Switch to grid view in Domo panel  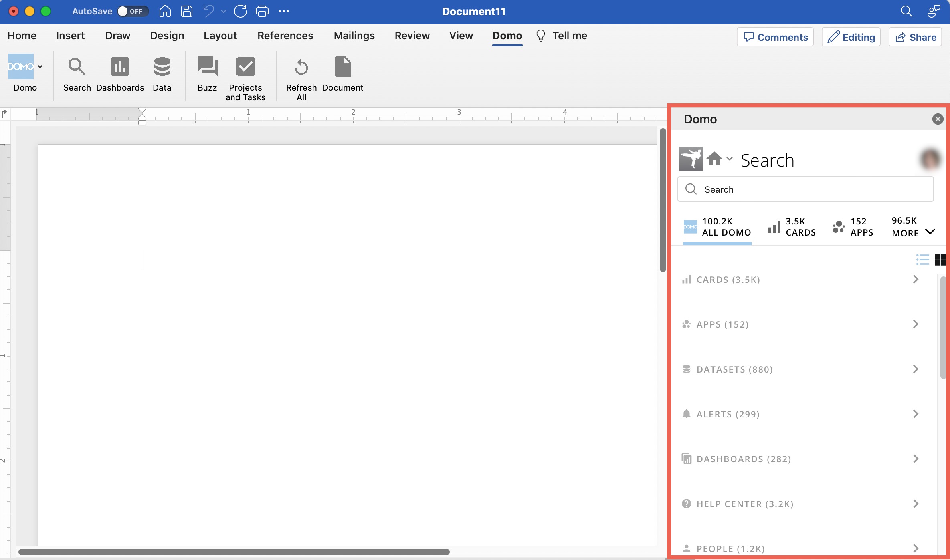[x=941, y=260]
